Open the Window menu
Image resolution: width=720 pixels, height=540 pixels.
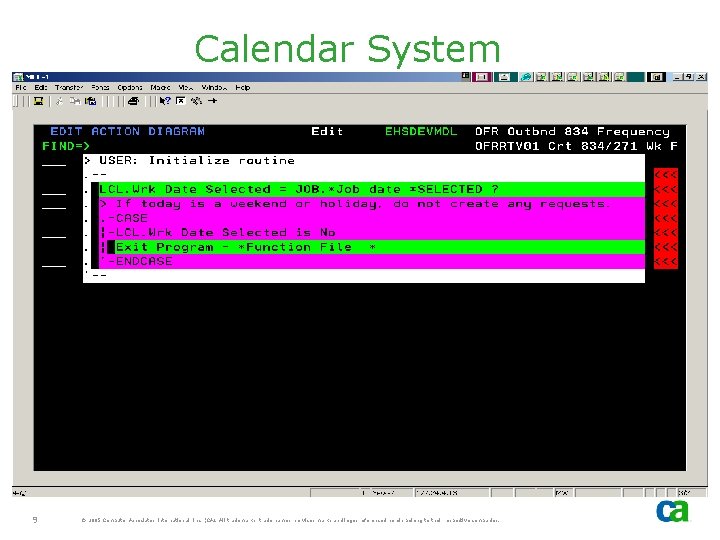click(214, 87)
